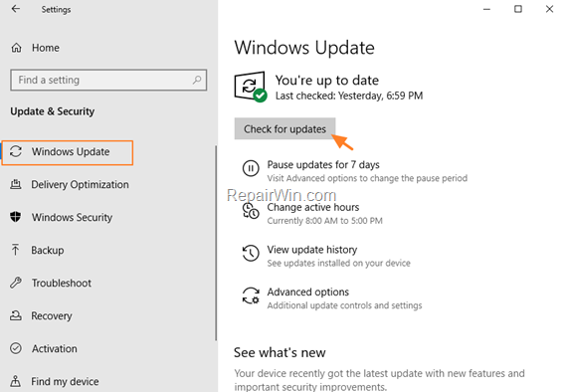This screenshot has height=392, width=564.
Task: Click the Backup upload arrow icon
Action: [x=16, y=250]
